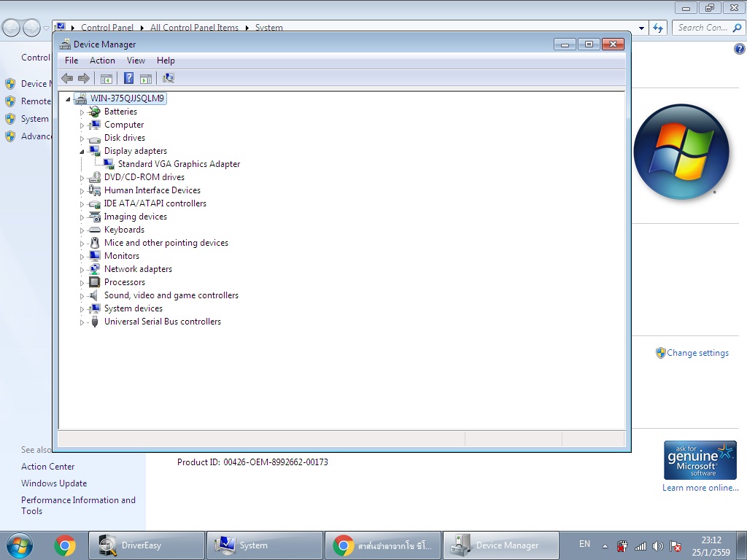Click the Network adapters category icon

tap(95, 269)
